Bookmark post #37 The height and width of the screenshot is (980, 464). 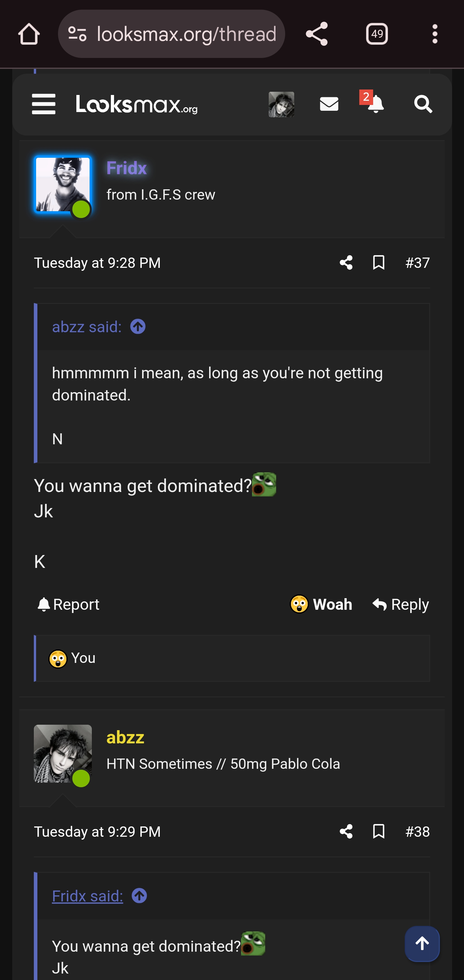coord(379,263)
